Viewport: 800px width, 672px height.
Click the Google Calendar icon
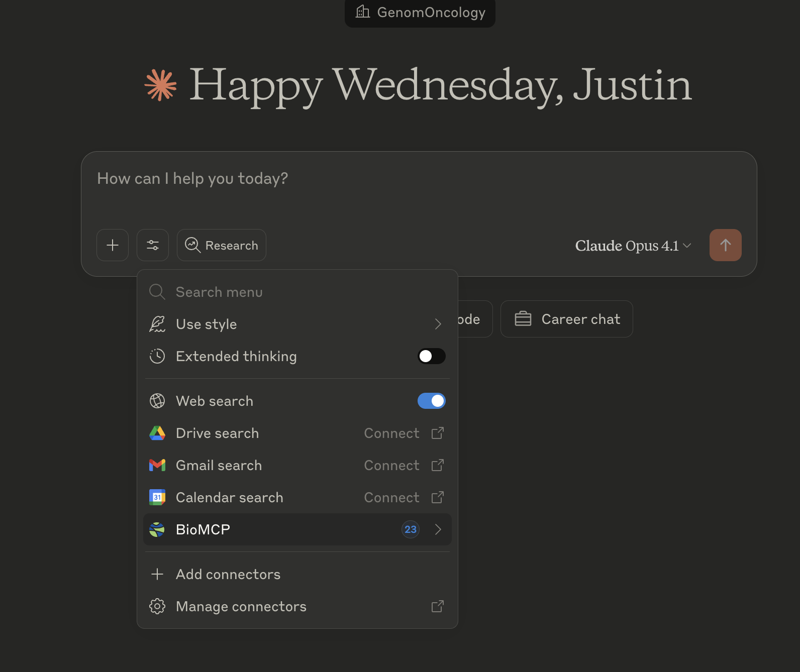[x=157, y=497]
